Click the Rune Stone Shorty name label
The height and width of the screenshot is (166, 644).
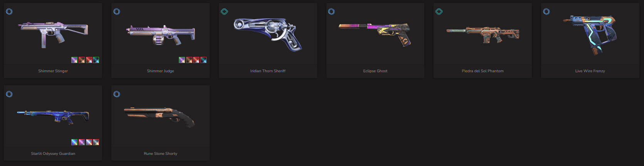click(x=160, y=154)
